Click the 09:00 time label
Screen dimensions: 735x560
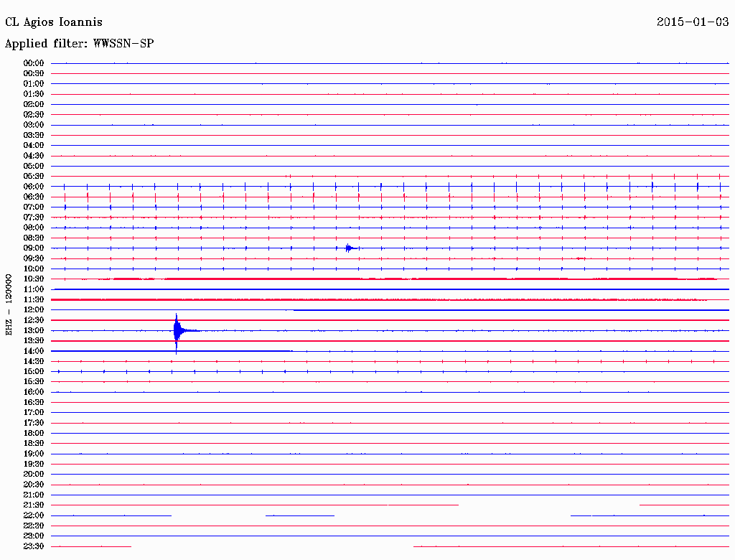point(34,248)
